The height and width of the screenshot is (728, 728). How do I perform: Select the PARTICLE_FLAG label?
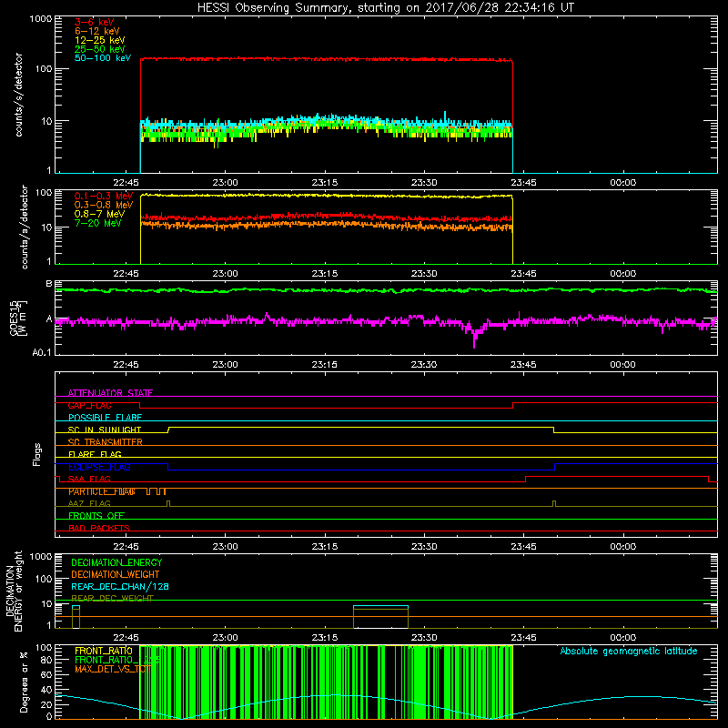[x=102, y=491]
